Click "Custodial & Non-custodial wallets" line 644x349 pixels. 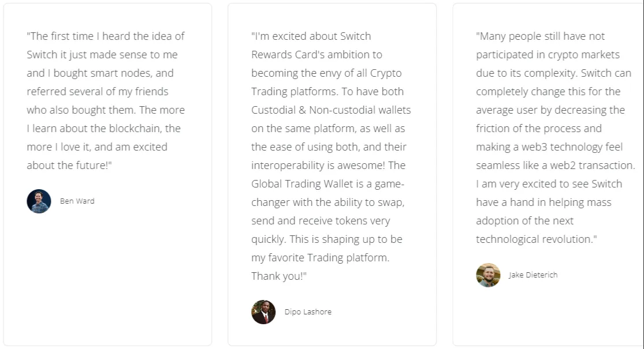(x=331, y=110)
